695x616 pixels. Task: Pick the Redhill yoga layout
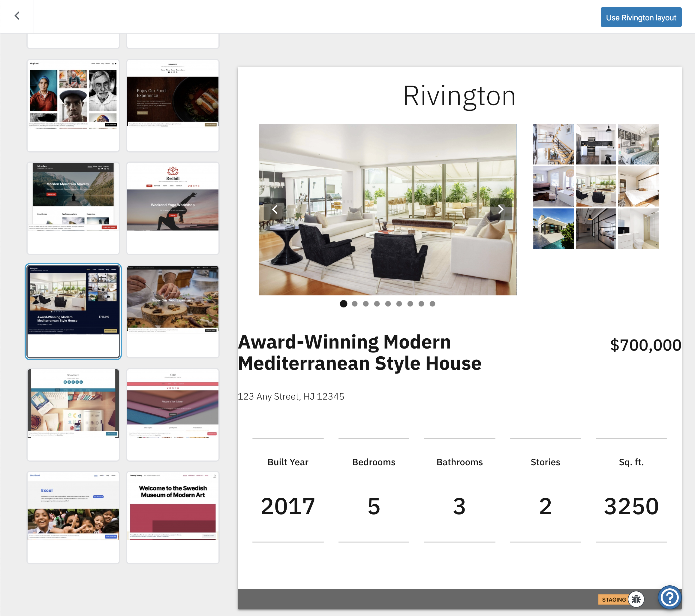pos(173,208)
